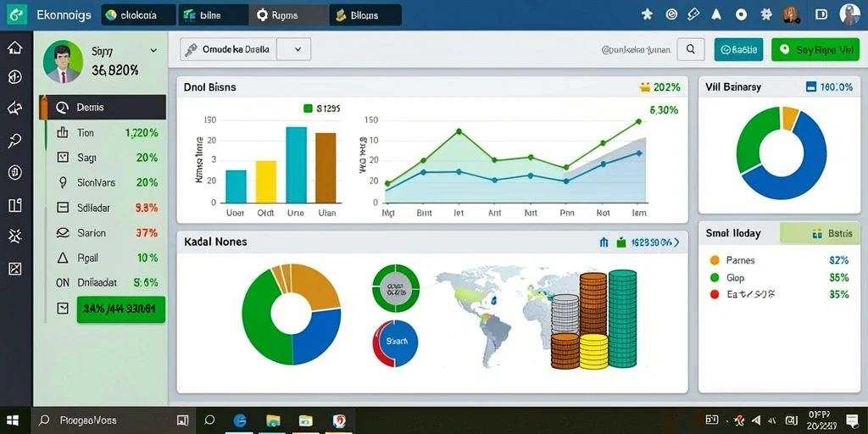
Task: Click the pen icon in header
Action: coord(693,15)
